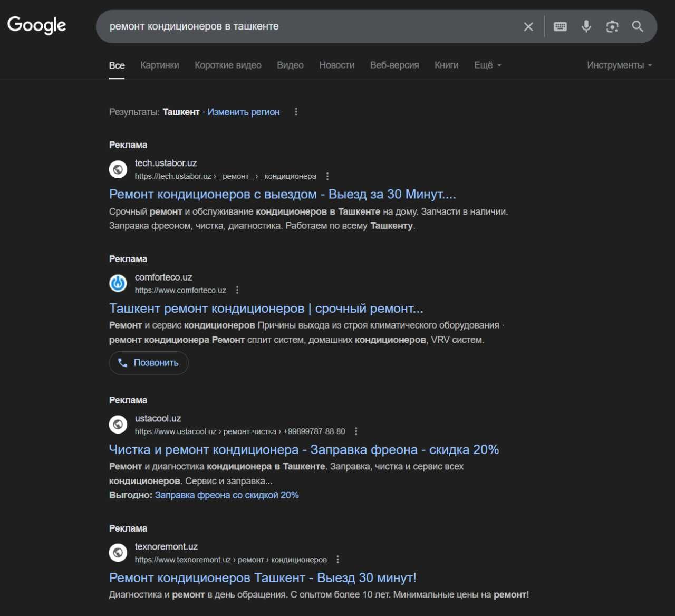Switch to Короткие видео tab

pyautogui.click(x=228, y=65)
